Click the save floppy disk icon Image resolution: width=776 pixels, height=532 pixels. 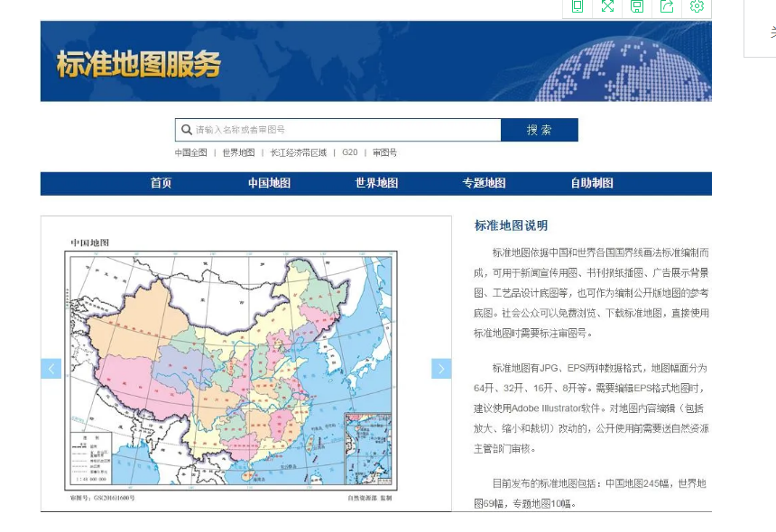coord(637,6)
